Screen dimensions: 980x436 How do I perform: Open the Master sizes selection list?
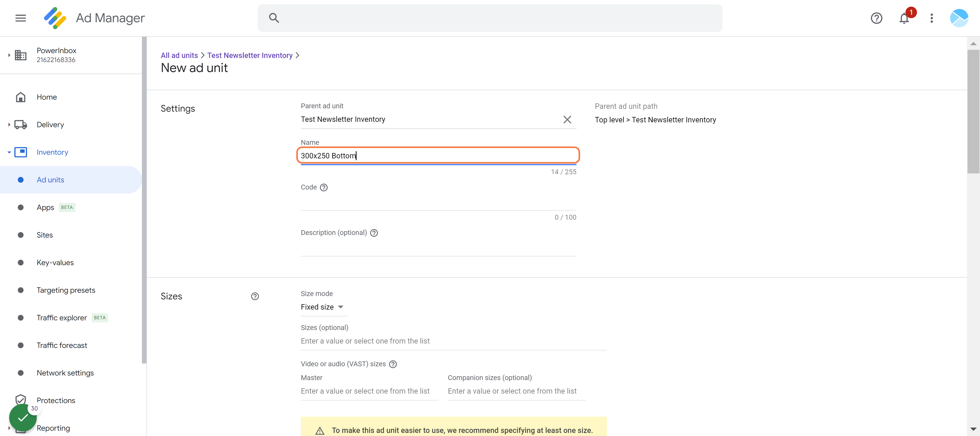369,391
